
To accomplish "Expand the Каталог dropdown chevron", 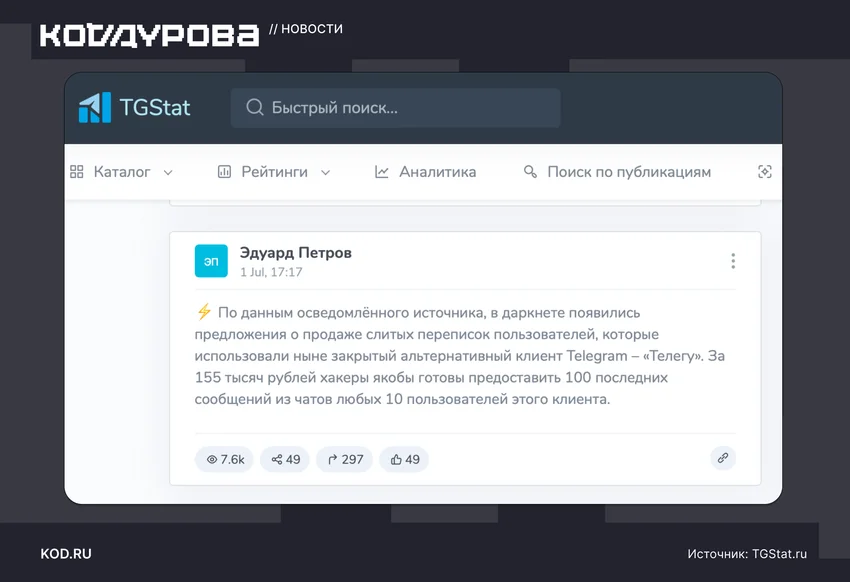I will pyautogui.click(x=168, y=172).
